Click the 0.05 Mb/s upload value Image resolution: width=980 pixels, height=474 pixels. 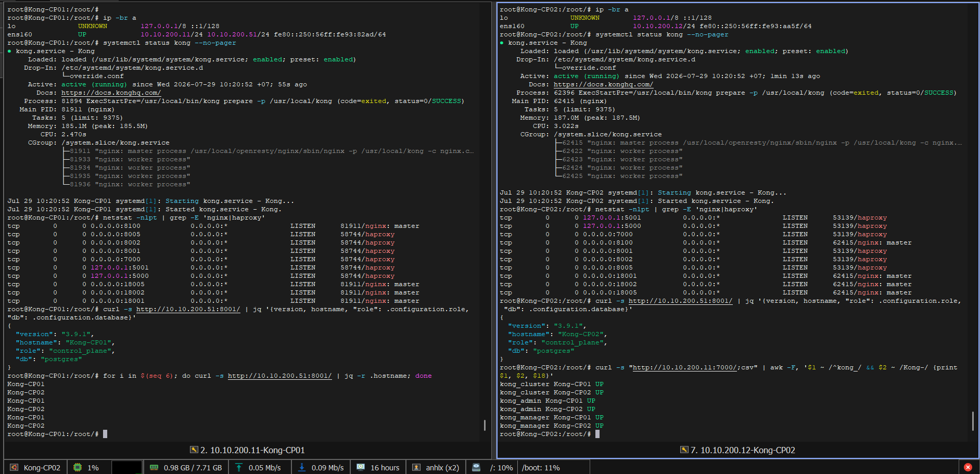coord(264,468)
